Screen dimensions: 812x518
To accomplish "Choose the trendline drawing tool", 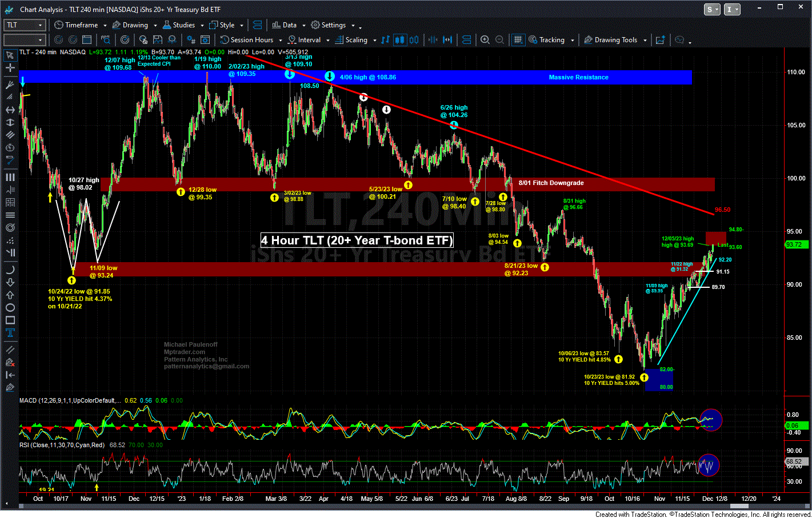I will point(10,85).
